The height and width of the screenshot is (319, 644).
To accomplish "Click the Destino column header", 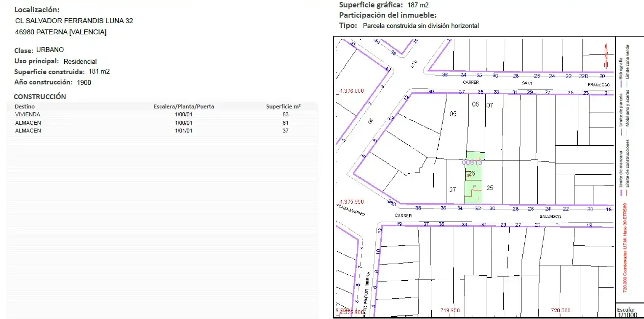I will pyautogui.click(x=25, y=106).
